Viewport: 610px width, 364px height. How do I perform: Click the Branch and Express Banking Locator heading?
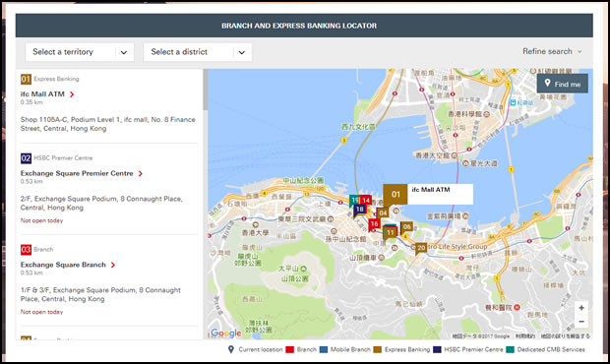(x=299, y=26)
